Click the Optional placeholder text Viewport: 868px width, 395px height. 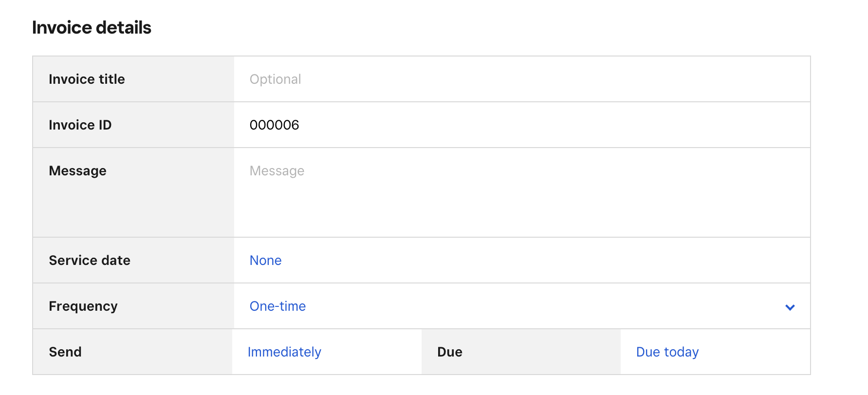[x=275, y=79]
